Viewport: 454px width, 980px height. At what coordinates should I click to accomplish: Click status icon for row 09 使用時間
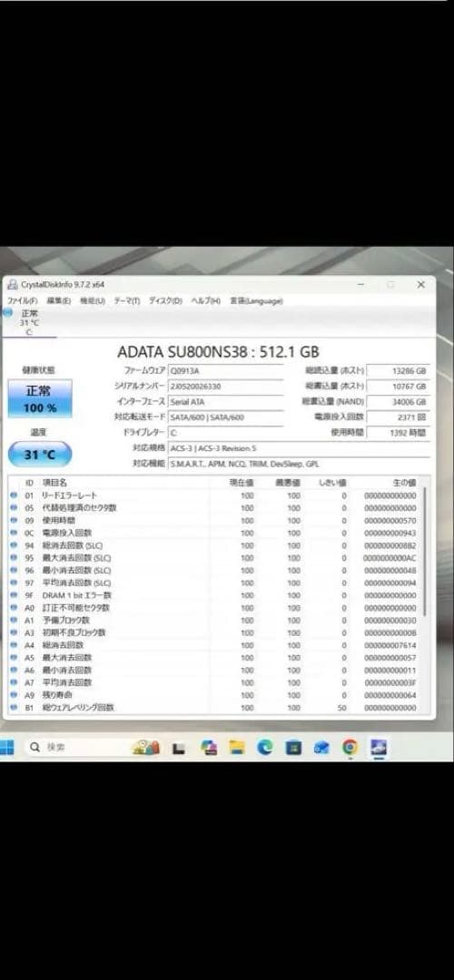[x=15, y=521]
